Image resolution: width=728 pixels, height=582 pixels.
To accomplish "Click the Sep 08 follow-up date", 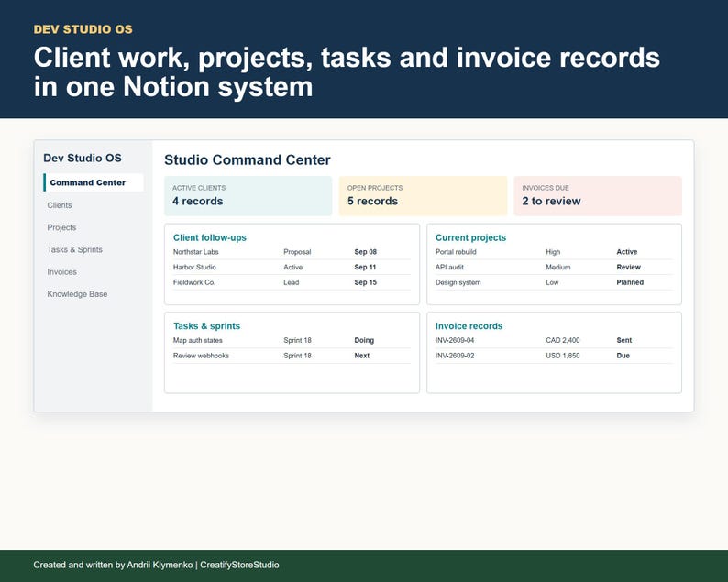I will pos(366,252).
